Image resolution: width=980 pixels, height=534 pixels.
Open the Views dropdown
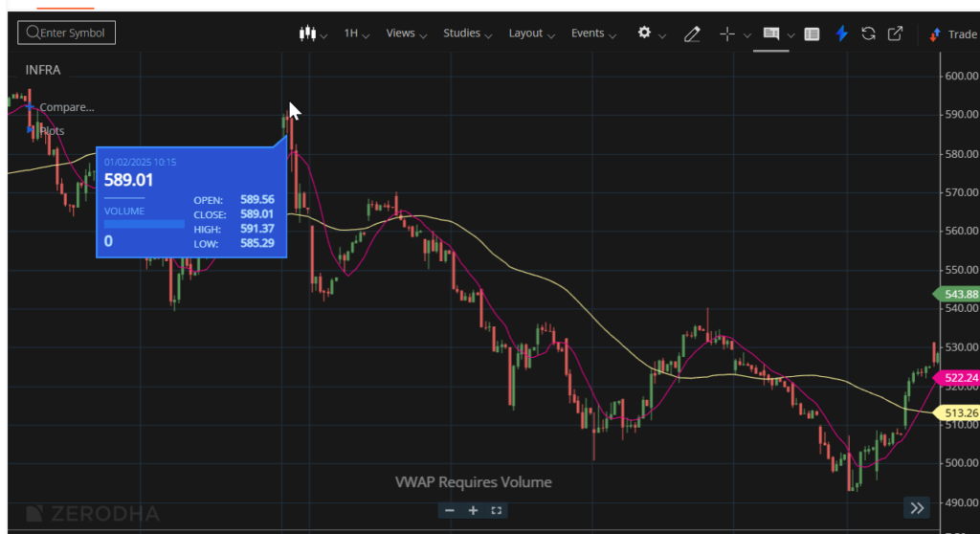pyautogui.click(x=406, y=33)
